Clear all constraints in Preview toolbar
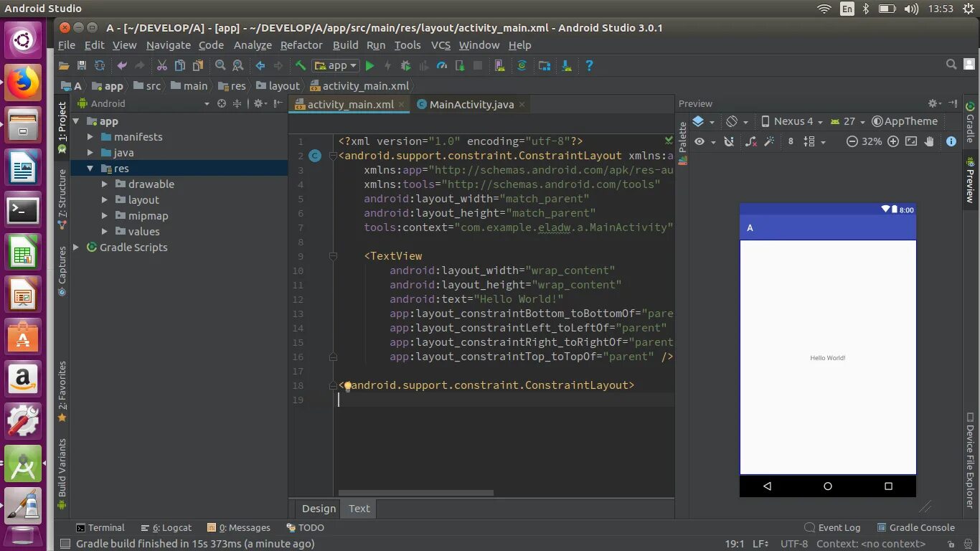This screenshot has height=551, width=980. (x=751, y=141)
